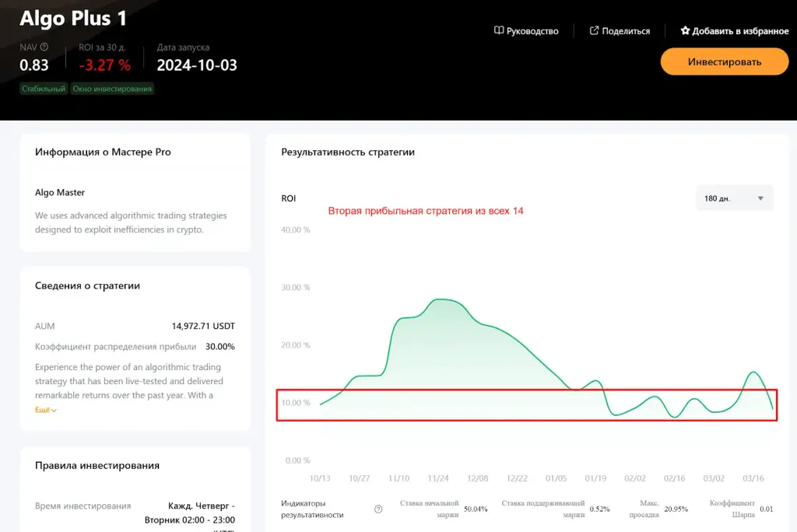Screen dimensions: 797x532
Task: Click the Информация о Мастере Pro heading
Action: 103,152
